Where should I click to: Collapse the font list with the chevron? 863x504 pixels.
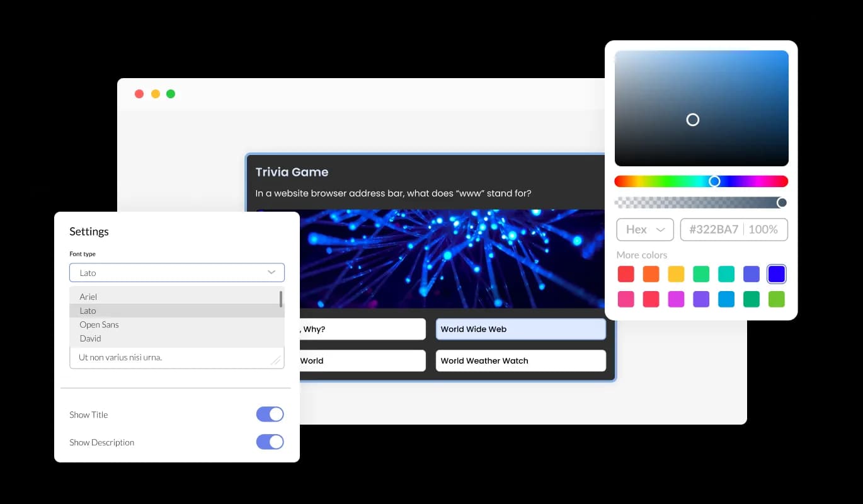pyautogui.click(x=271, y=272)
